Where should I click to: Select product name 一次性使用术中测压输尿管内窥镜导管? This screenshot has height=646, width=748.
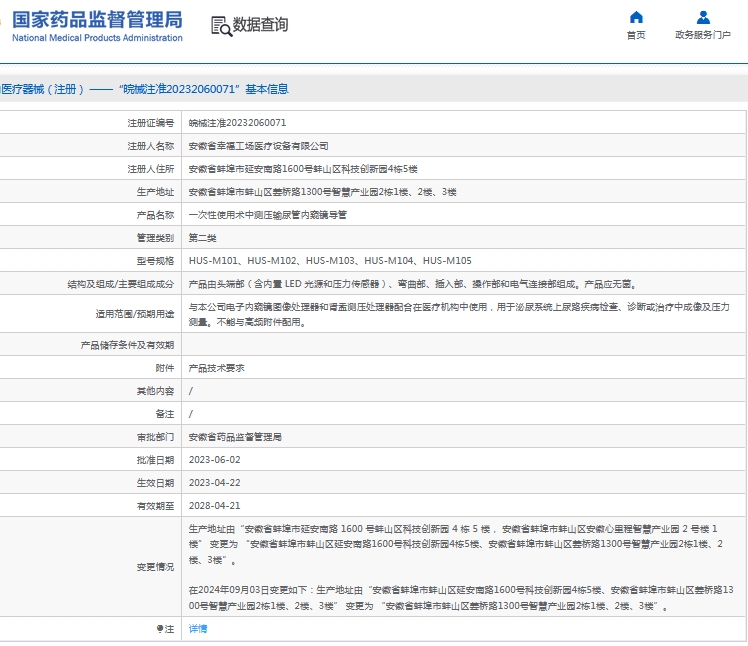[268, 215]
